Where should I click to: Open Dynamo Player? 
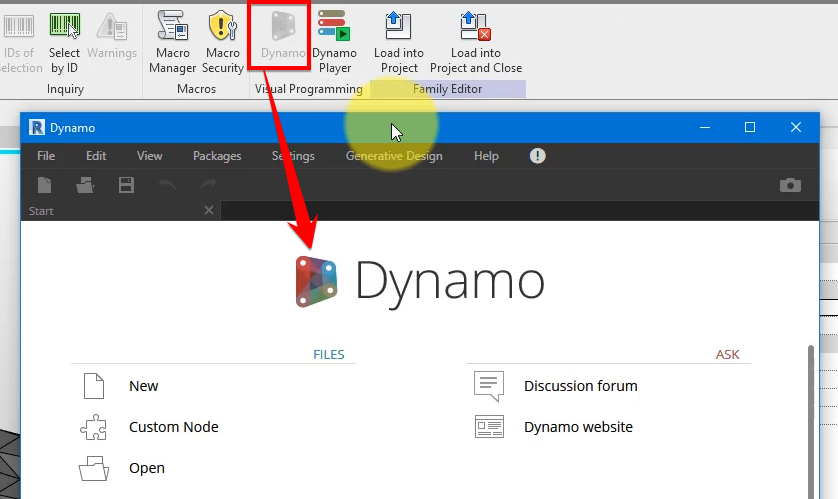(335, 44)
